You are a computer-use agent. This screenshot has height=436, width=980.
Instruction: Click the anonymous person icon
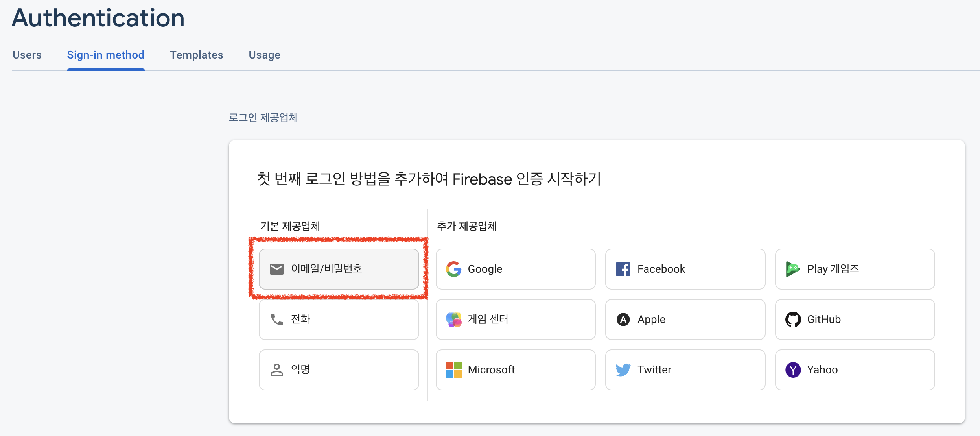click(276, 369)
